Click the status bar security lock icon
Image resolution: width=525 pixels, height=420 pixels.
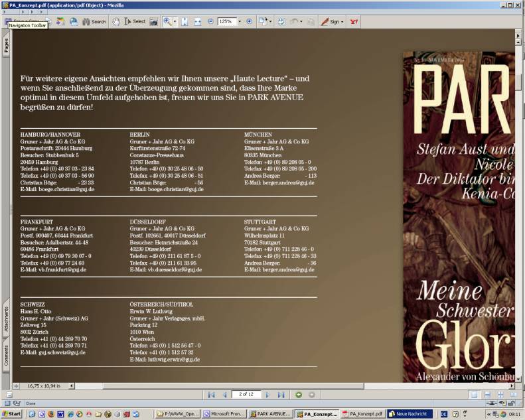(512, 403)
